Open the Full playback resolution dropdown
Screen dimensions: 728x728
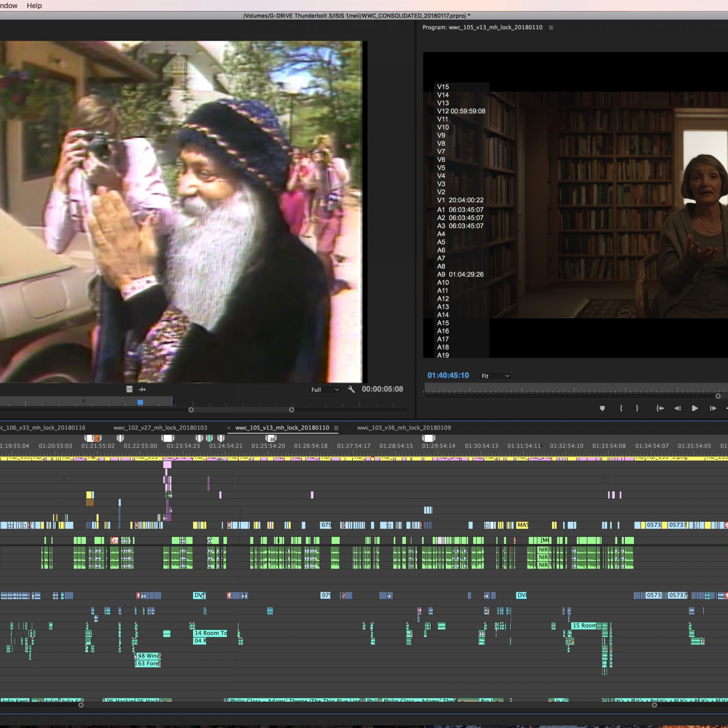tap(325, 390)
